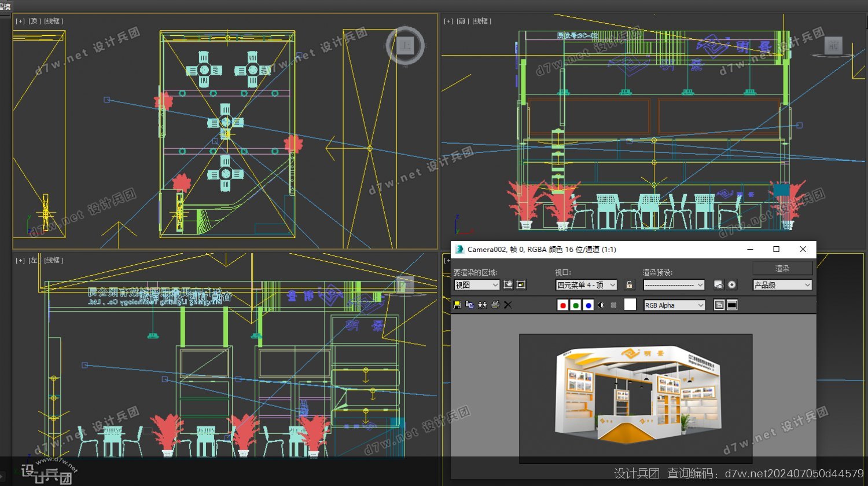Click the ViewCube 上 face
This screenshot has height=486, width=868.
pos(405,45)
